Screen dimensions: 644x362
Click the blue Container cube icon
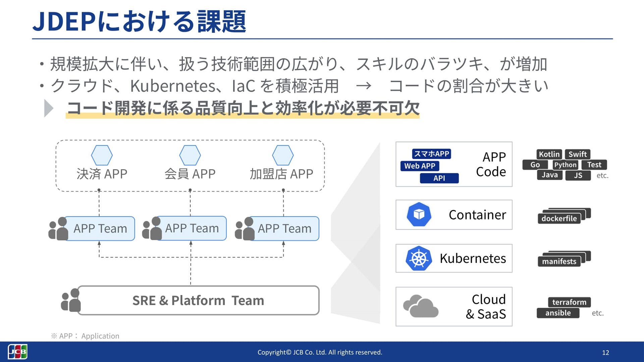pos(419,215)
